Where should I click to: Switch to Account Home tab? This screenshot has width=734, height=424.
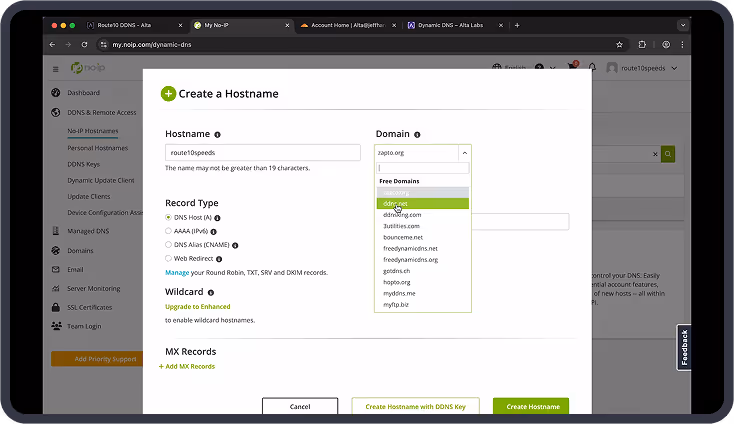click(348, 25)
